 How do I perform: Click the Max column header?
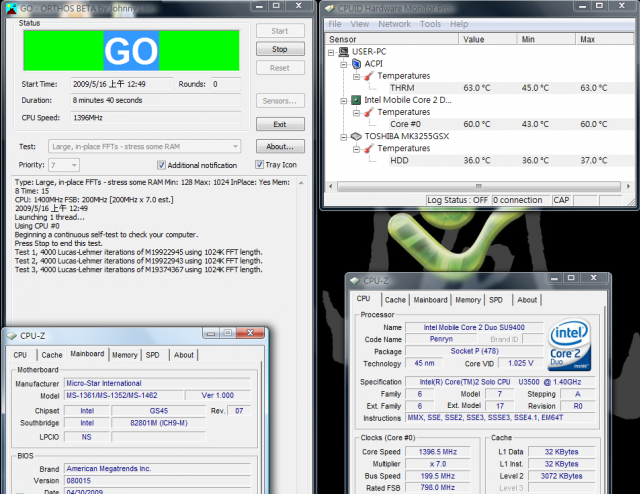[x=605, y=39]
